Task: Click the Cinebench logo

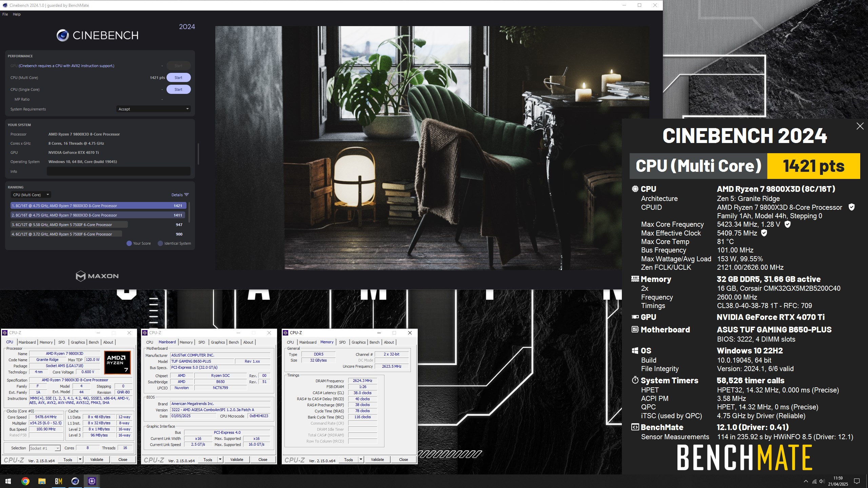Action: [x=97, y=35]
